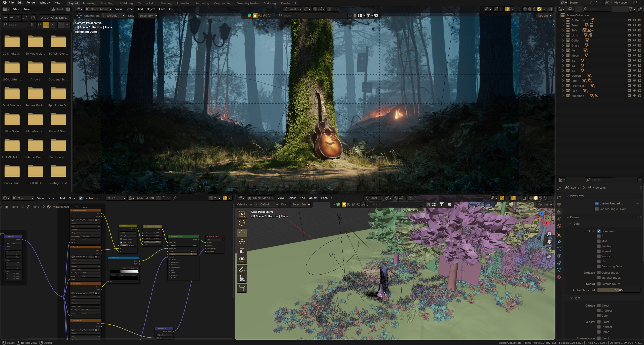This screenshot has width=644, height=345.
Task: Open the Render menu
Action: (31, 3)
